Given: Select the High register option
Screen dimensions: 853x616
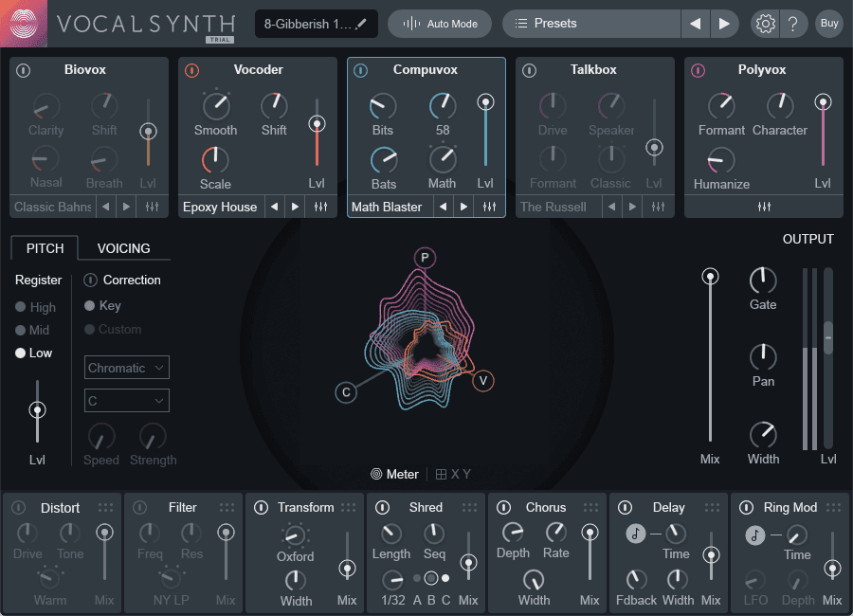Looking at the screenshot, I should [35, 307].
